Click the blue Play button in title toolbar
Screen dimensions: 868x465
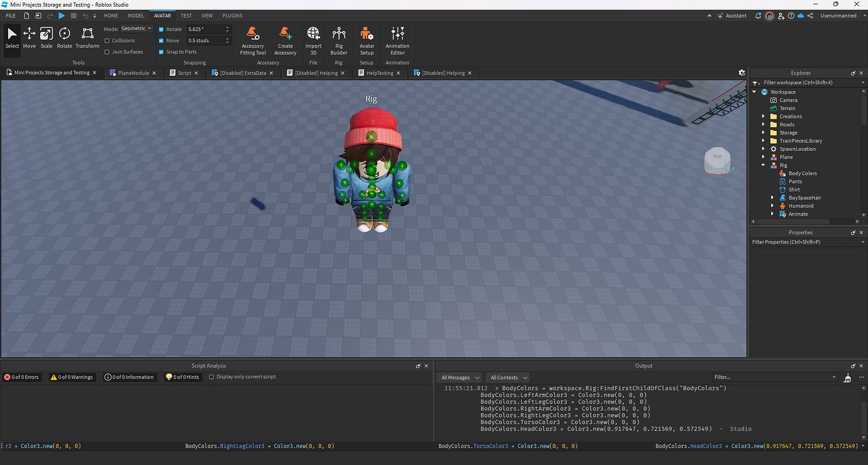pos(62,16)
